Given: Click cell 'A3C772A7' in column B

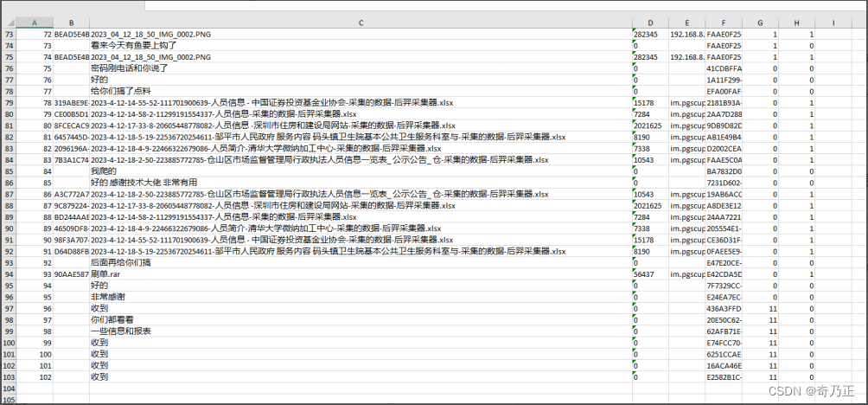Looking at the screenshot, I should 72,195.
